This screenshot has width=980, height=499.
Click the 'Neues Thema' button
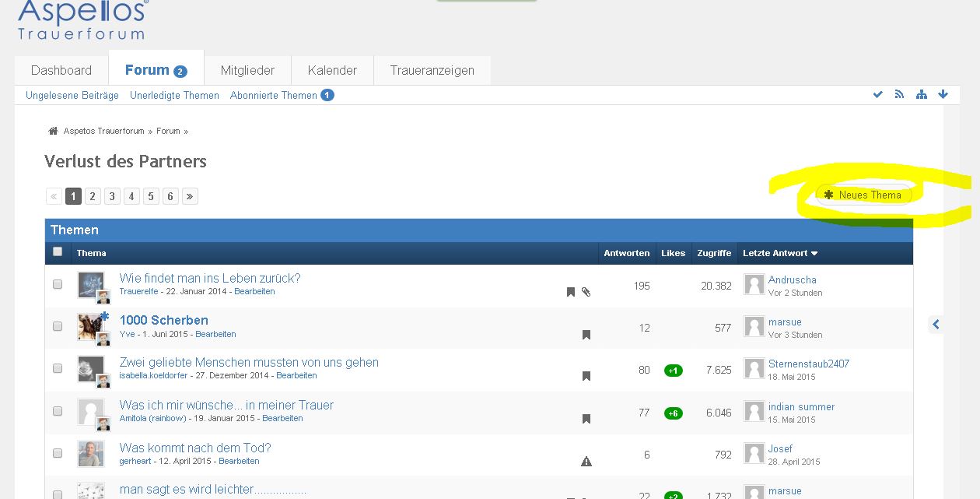[863, 195]
